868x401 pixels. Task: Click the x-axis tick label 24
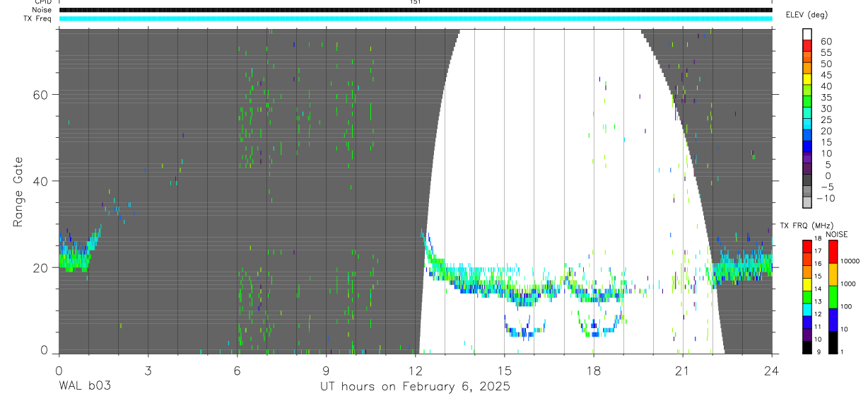(x=772, y=370)
